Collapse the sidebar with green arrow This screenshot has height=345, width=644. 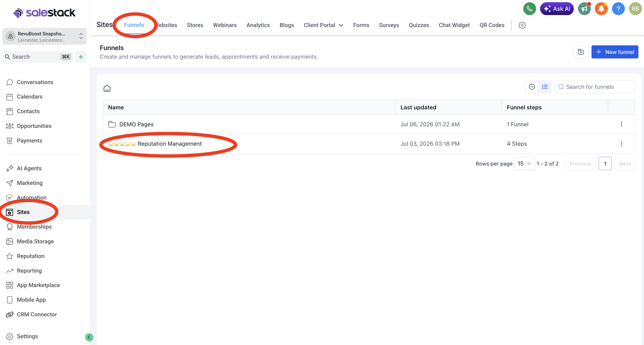click(89, 337)
